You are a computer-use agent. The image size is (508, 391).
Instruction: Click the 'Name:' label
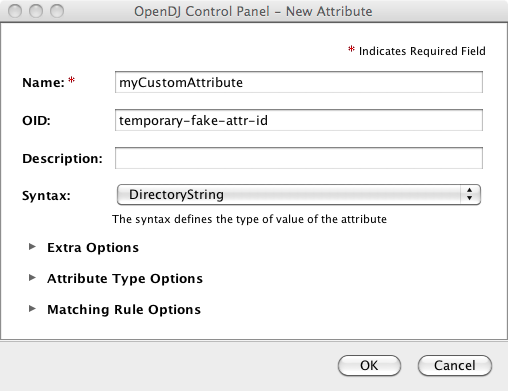click(43, 82)
